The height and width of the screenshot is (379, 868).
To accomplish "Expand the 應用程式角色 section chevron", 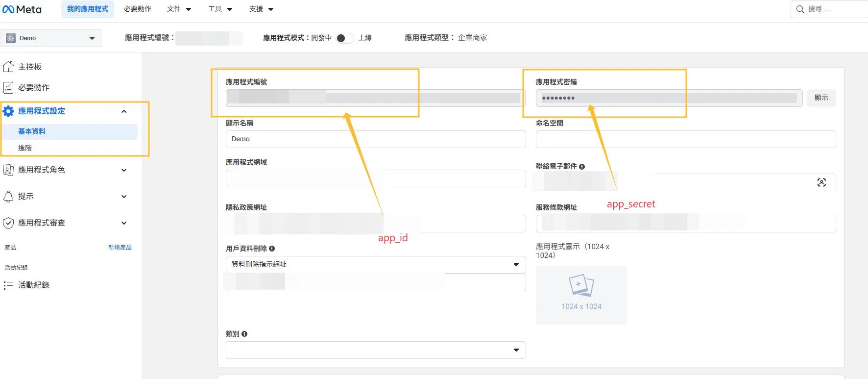I will (x=124, y=170).
